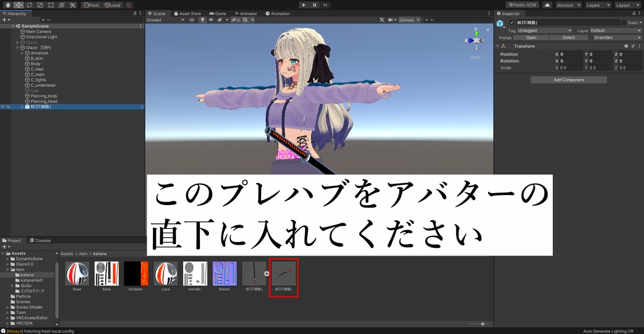
Task: Lock the Hierarchy panel
Action: 135,14
